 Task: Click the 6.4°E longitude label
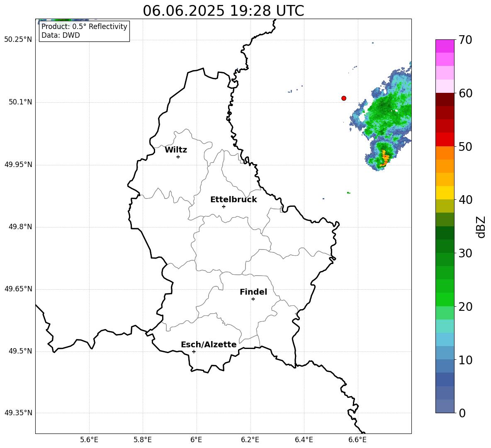pyautogui.click(x=304, y=440)
